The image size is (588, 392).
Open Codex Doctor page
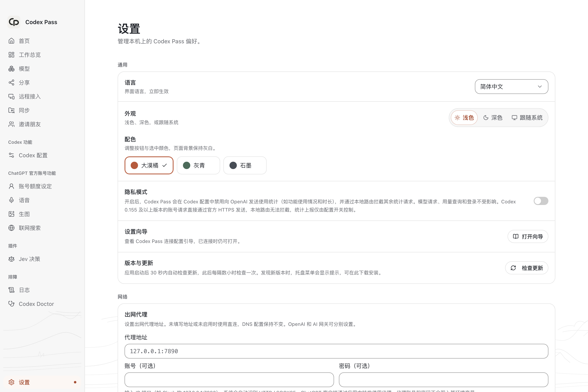click(x=42, y=304)
